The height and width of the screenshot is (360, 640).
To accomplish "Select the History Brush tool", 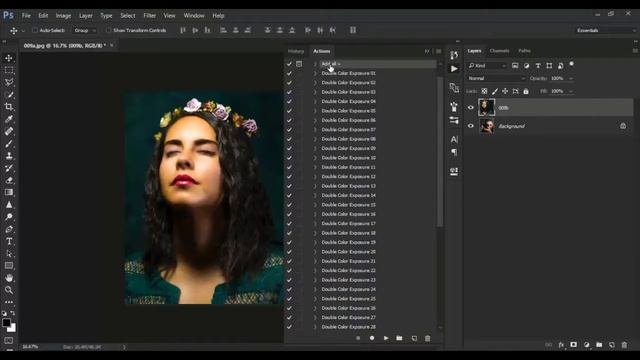I will click(x=9, y=168).
